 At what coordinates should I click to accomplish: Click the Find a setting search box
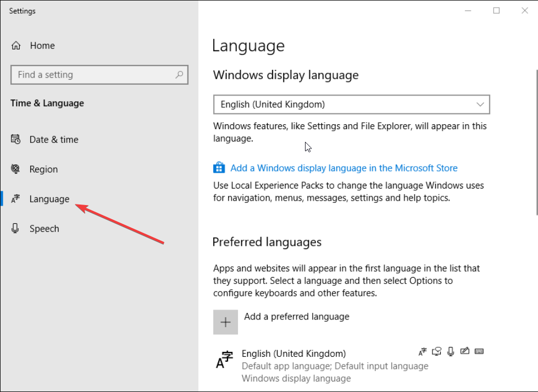coord(99,74)
